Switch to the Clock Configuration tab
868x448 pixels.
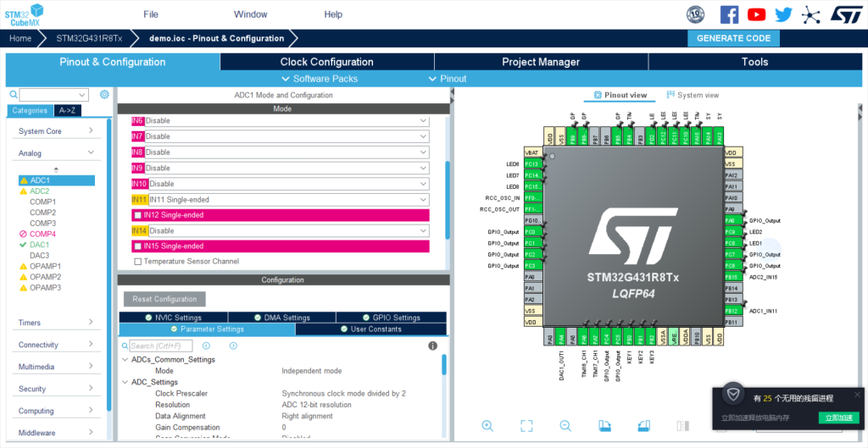[326, 62]
